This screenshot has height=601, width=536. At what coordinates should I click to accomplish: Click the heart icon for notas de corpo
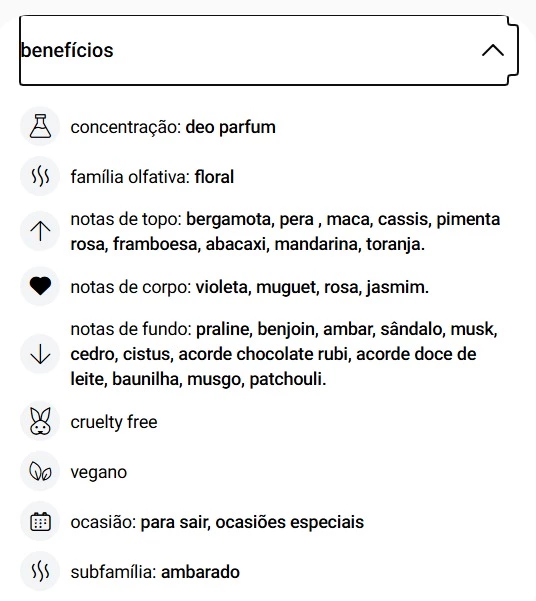click(40, 286)
